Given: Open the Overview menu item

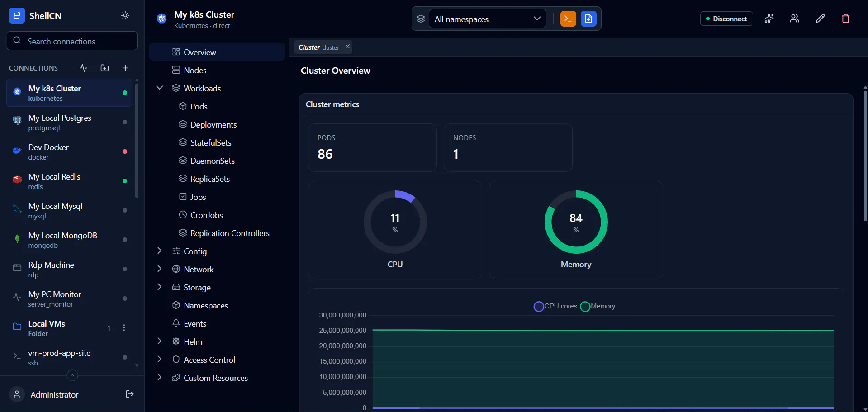Looking at the screenshot, I should click(217, 52).
